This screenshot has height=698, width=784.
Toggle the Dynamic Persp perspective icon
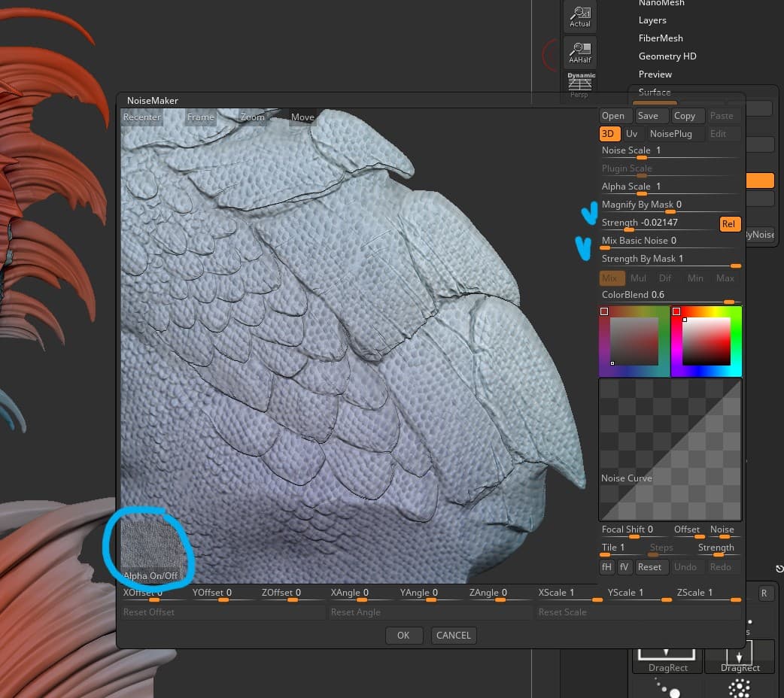point(580,85)
